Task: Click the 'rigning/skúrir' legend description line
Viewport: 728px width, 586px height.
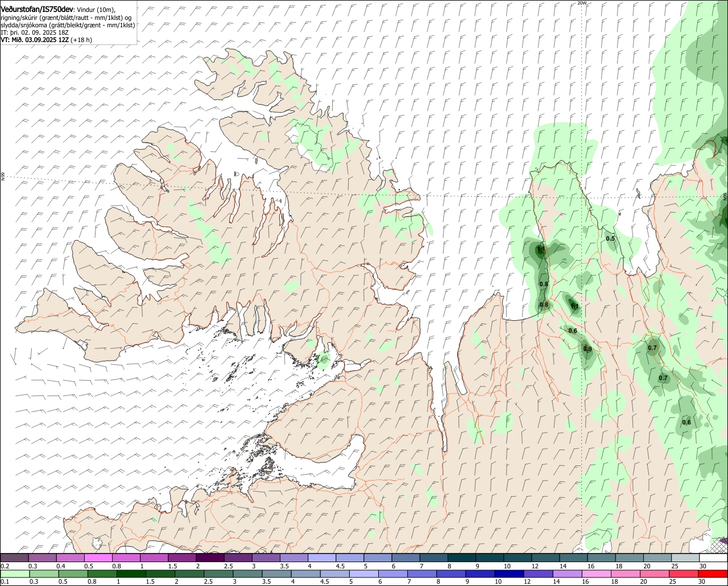Action: [67, 17]
